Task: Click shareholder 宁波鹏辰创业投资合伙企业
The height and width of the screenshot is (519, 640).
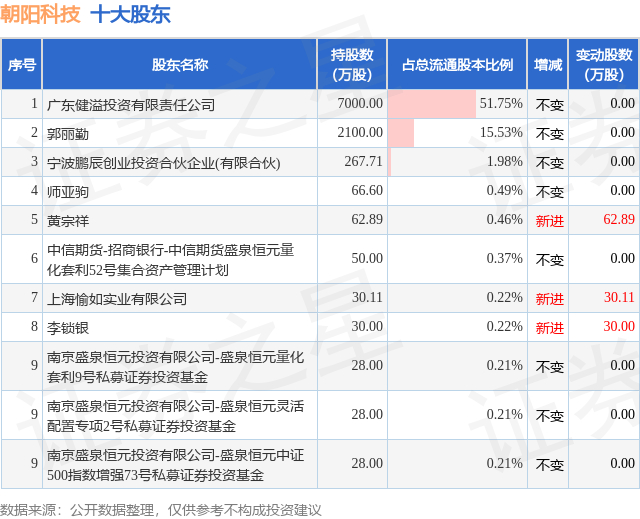Action: (163, 163)
